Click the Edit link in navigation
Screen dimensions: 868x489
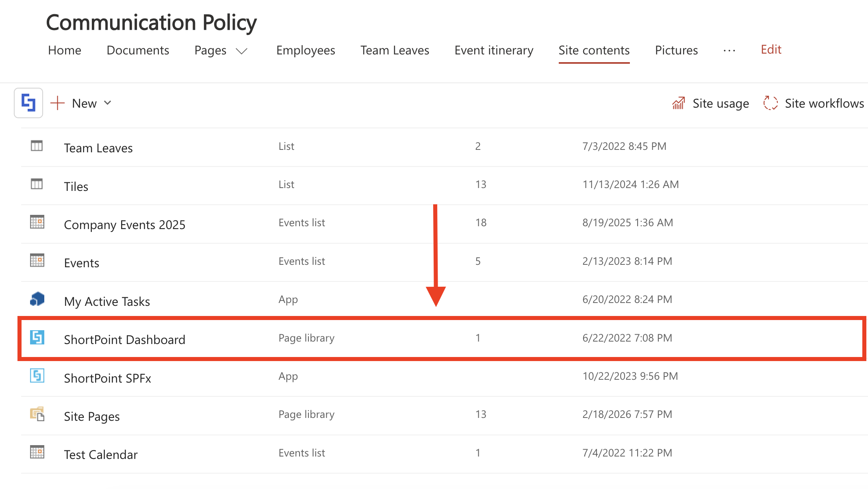pyautogui.click(x=771, y=49)
